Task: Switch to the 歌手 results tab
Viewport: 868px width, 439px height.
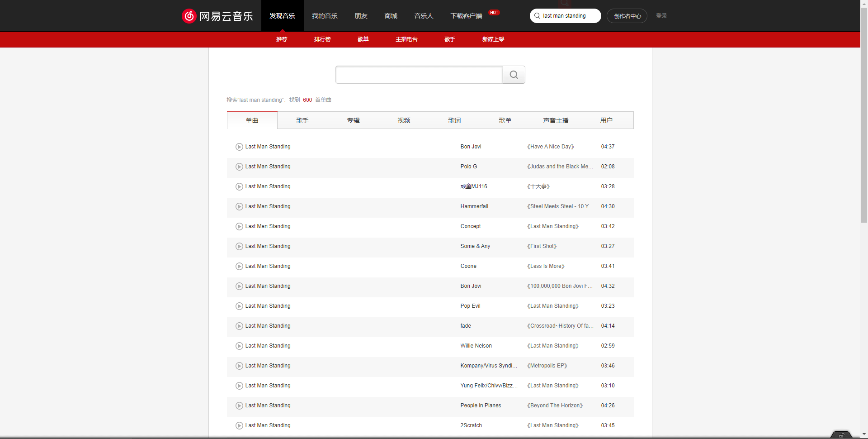Action: click(302, 120)
